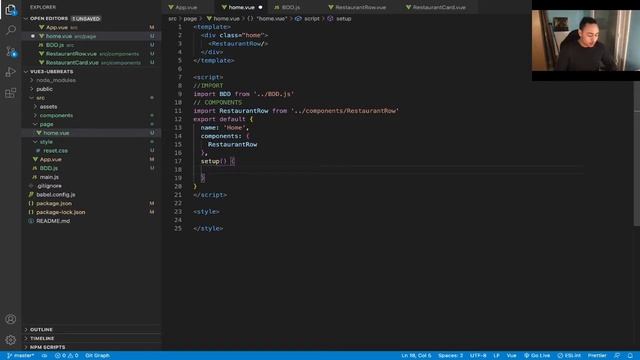Screen dimensions: 640x360
Task: Select RestaurantCard.vue in Open Editors list
Action: coord(91,63)
